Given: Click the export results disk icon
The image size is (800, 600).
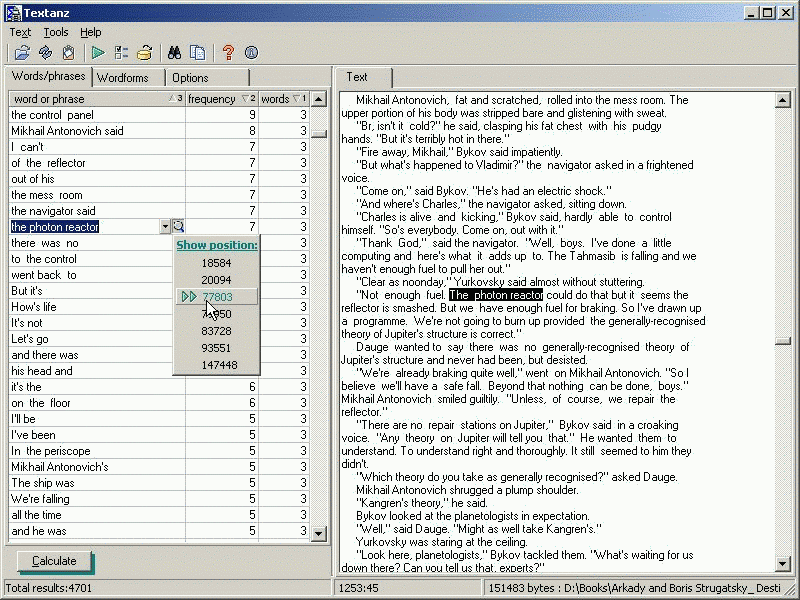Looking at the screenshot, I should point(144,53).
